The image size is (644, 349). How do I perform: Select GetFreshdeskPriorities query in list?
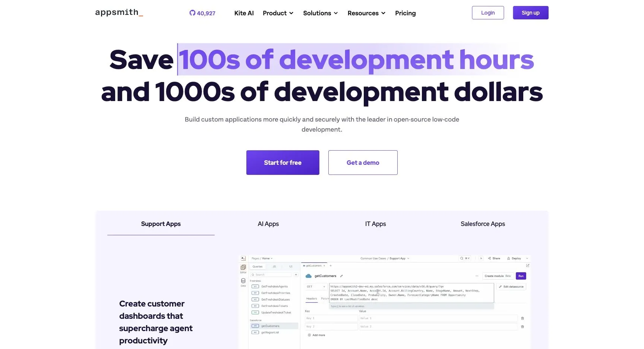point(274,293)
